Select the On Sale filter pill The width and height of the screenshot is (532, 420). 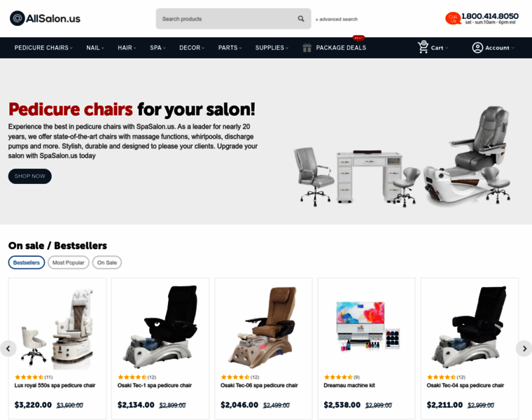(x=107, y=262)
